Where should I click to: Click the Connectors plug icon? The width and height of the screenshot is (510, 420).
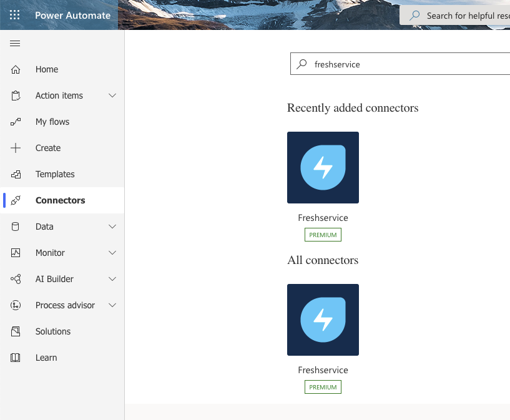15,200
